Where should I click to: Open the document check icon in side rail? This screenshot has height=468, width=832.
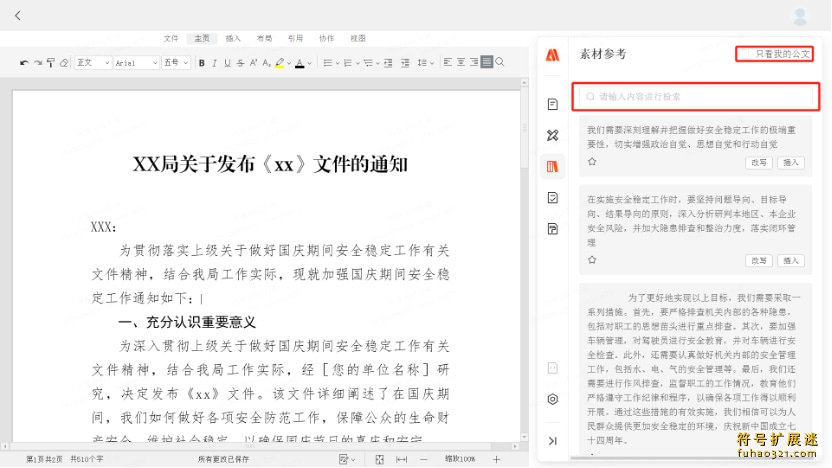coord(553,198)
